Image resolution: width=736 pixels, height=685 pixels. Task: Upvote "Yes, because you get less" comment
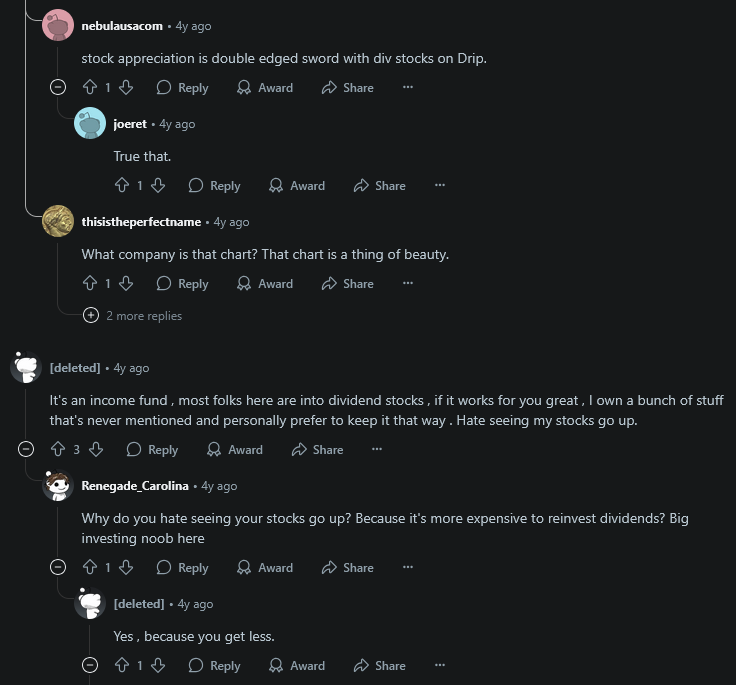point(122,665)
